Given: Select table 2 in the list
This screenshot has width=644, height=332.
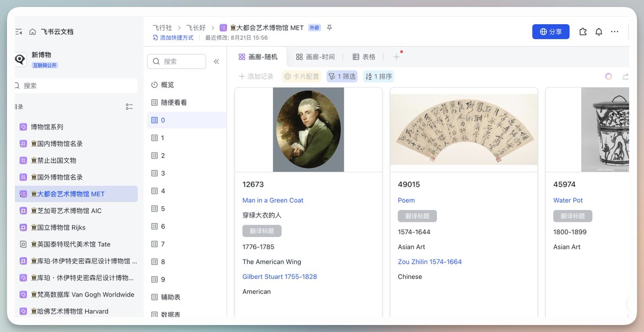Looking at the screenshot, I should 186,156.
